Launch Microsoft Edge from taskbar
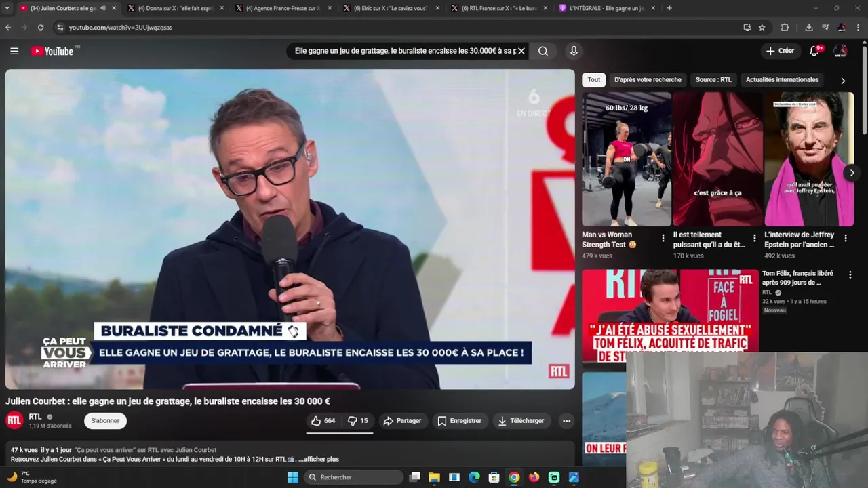The height and width of the screenshot is (488, 868). (x=475, y=477)
